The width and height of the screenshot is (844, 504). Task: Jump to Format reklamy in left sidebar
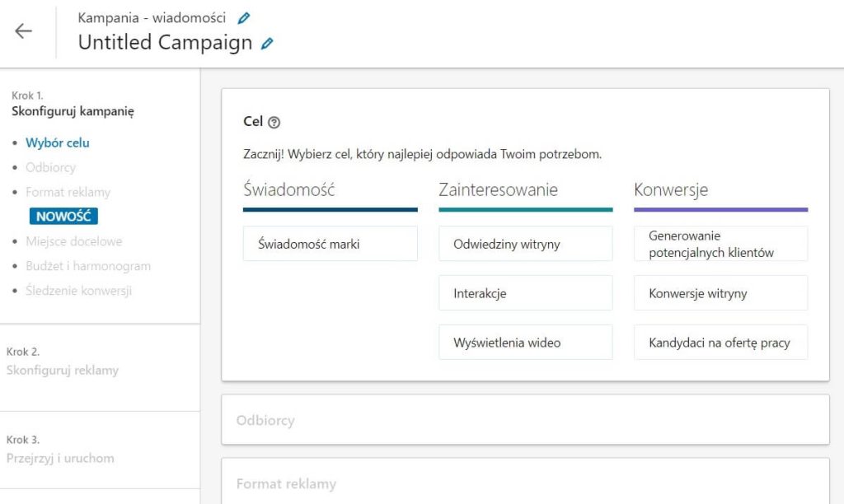click(x=68, y=192)
